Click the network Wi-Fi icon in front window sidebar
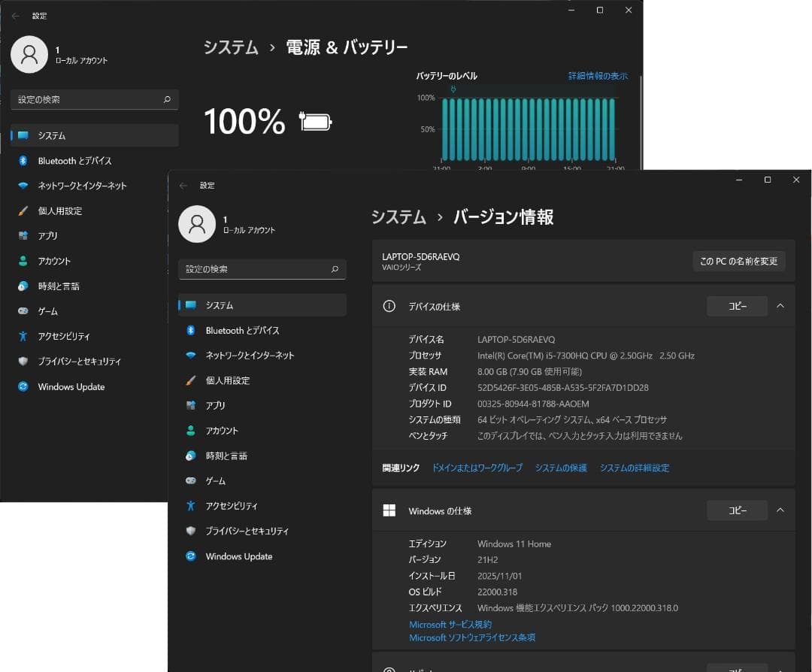The image size is (812, 672). tap(190, 355)
